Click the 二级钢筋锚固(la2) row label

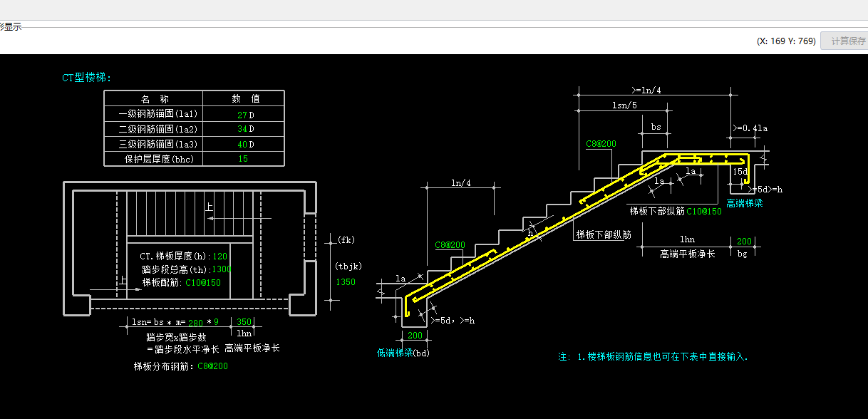[157, 129]
